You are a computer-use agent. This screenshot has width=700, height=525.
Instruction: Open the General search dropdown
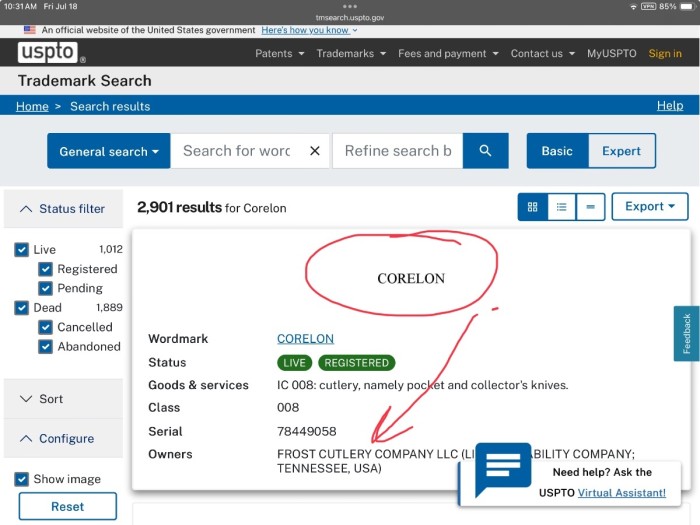108,151
